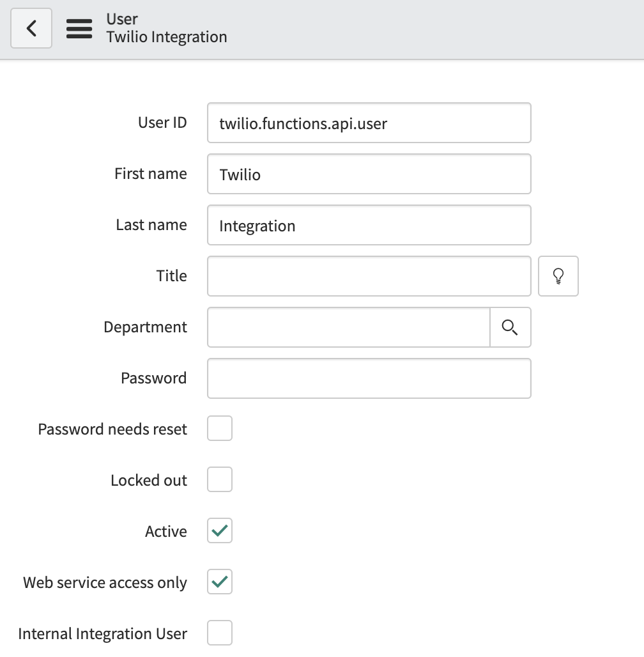
Task: Click the Department label
Action: pyautogui.click(x=146, y=327)
